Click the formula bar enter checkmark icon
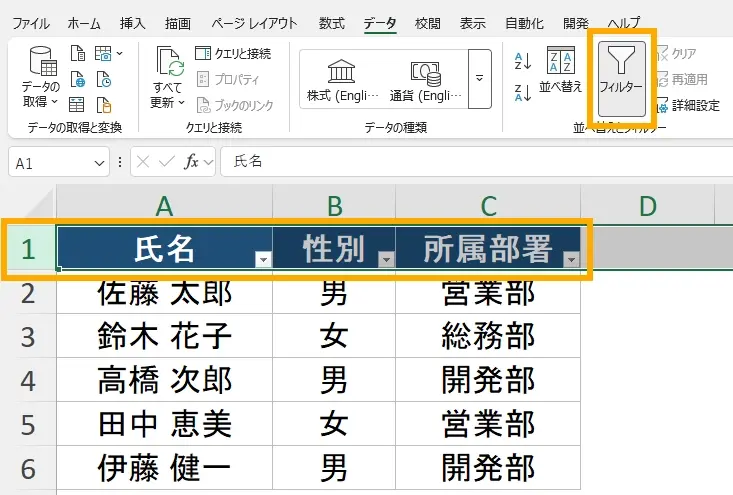The height and width of the screenshot is (495, 733). (x=166, y=162)
